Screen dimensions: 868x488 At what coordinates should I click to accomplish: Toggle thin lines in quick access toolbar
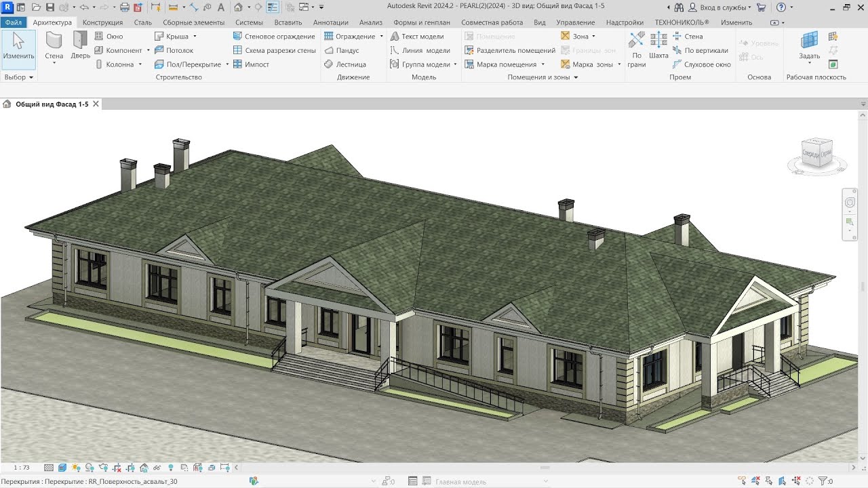[273, 7]
